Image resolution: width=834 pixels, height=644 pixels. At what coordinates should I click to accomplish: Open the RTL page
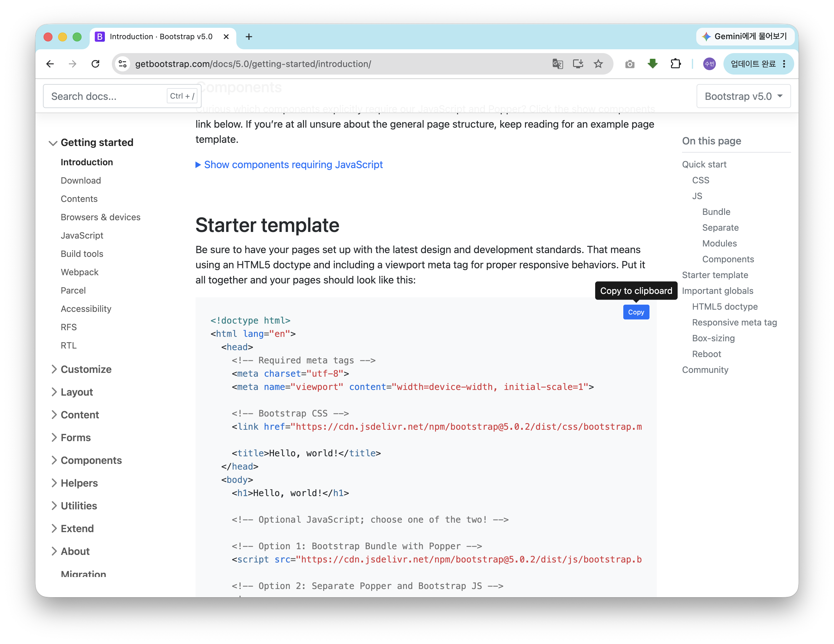click(x=69, y=346)
